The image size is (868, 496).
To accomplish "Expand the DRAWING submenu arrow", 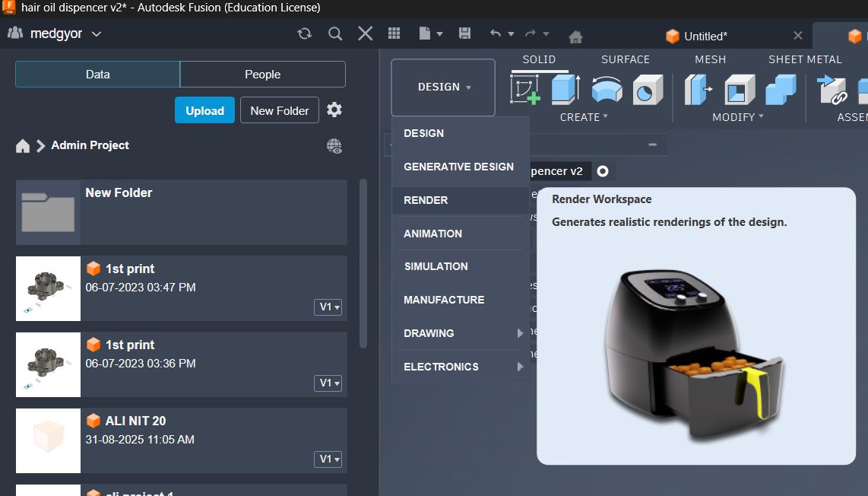I will pos(520,333).
